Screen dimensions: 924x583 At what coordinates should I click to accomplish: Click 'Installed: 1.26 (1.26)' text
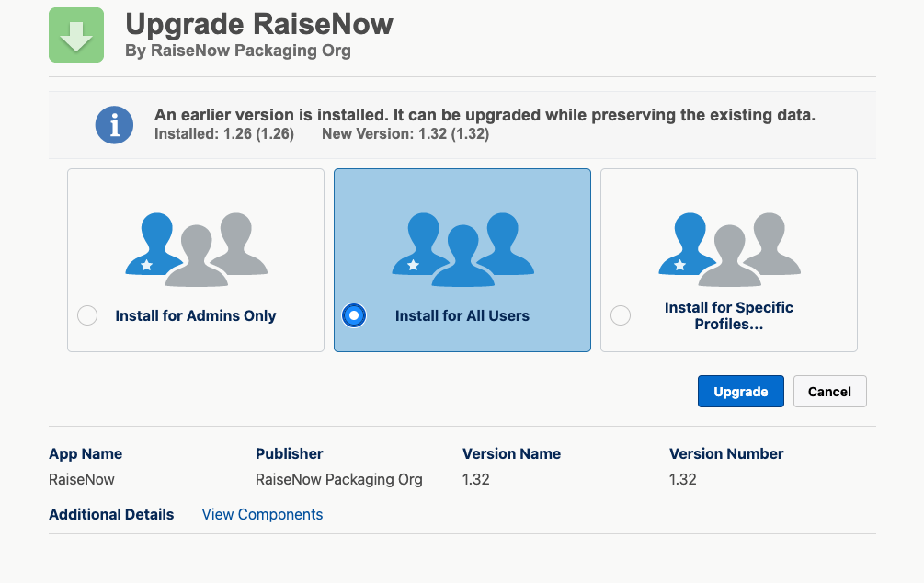tap(224, 134)
